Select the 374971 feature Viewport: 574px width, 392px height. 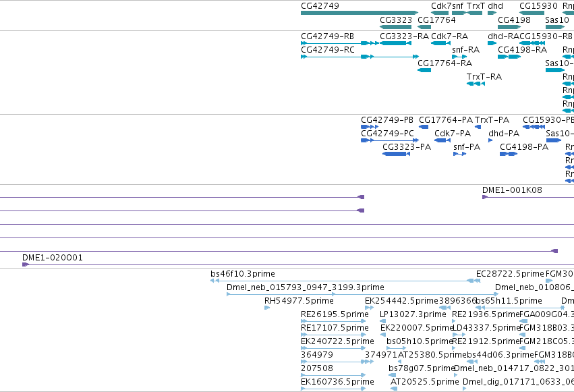(x=370, y=362)
